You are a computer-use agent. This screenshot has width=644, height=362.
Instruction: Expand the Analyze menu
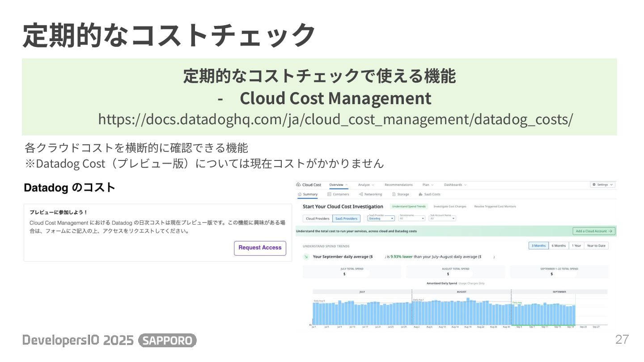(366, 185)
